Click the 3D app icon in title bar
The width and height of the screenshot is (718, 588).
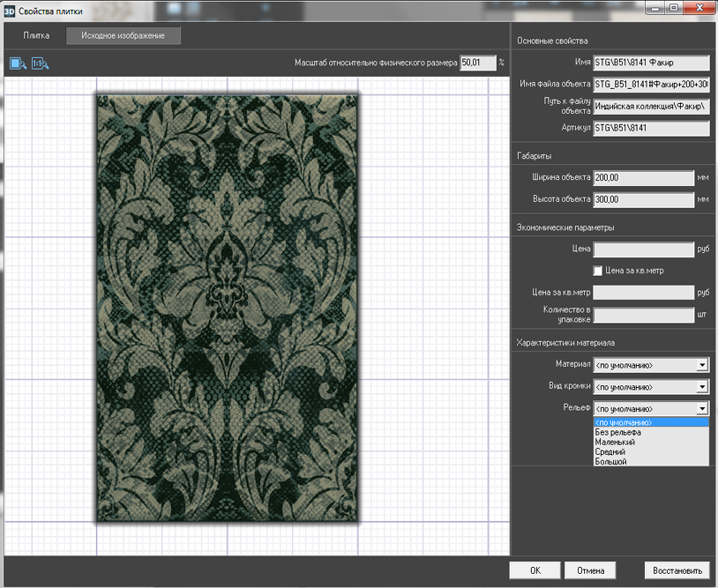[x=10, y=10]
